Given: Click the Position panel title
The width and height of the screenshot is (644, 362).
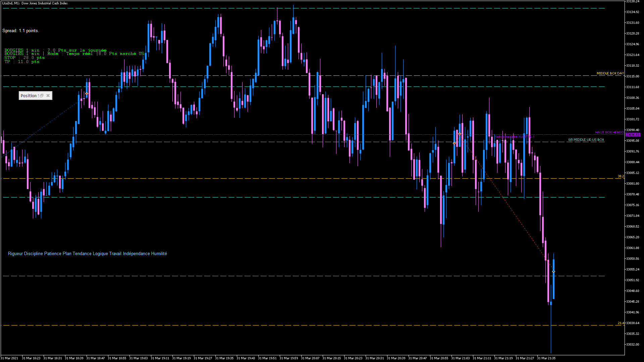Looking at the screenshot, I should [x=29, y=96].
